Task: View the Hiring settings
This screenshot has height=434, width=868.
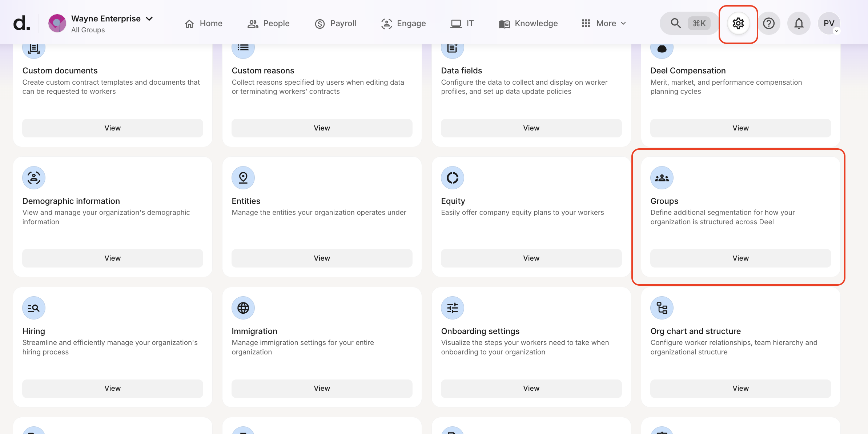Action: click(113, 388)
